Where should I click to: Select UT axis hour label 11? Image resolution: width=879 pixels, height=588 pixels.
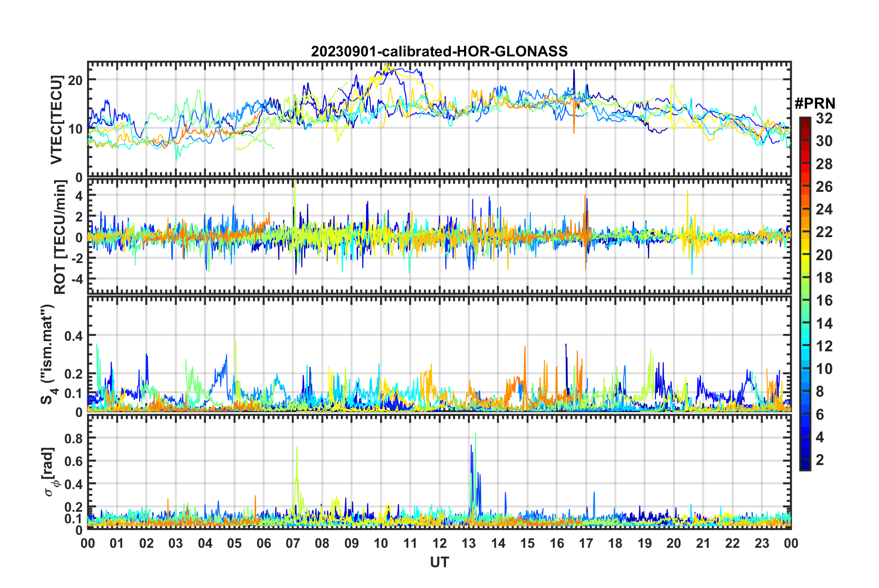(410, 543)
